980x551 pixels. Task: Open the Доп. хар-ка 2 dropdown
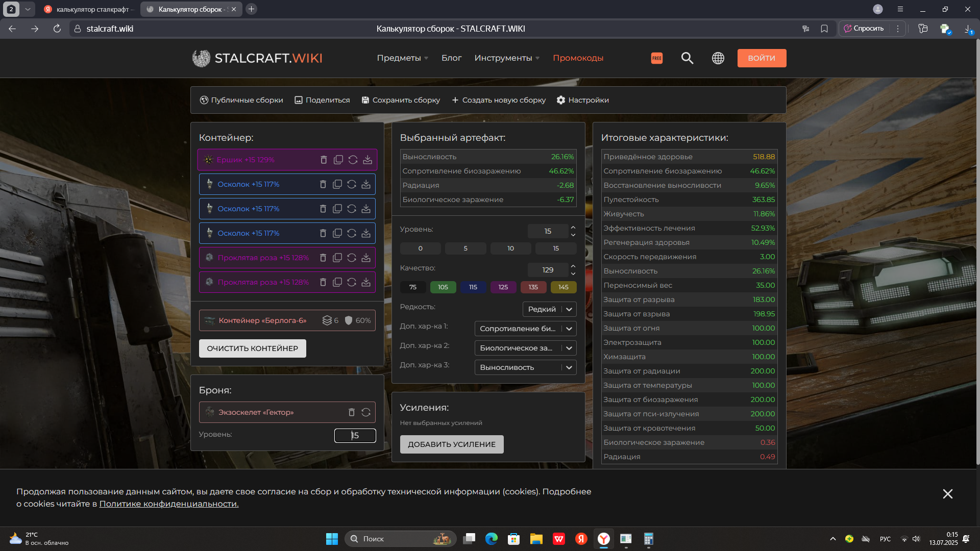pyautogui.click(x=526, y=348)
